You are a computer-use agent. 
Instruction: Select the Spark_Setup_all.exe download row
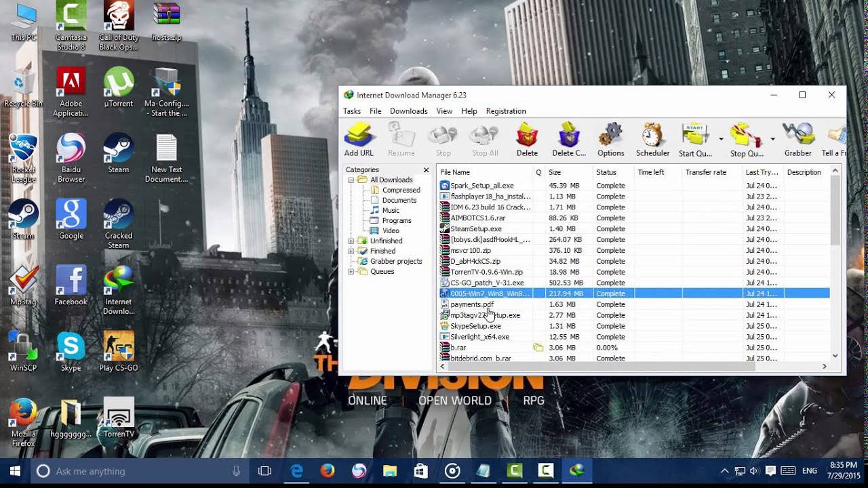pos(634,186)
